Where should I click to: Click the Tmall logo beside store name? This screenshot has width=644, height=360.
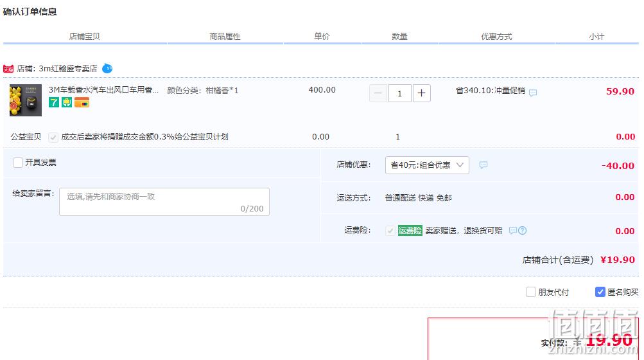8,69
